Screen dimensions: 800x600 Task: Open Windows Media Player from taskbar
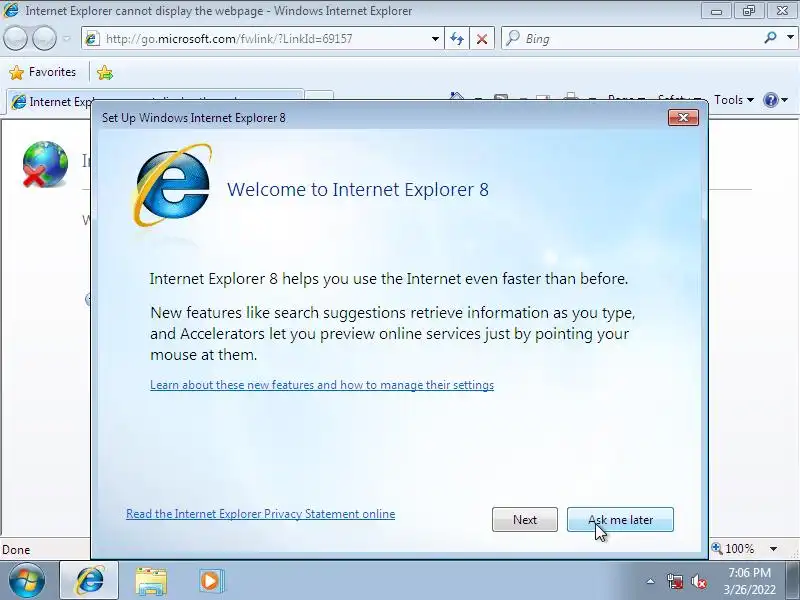coord(211,581)
